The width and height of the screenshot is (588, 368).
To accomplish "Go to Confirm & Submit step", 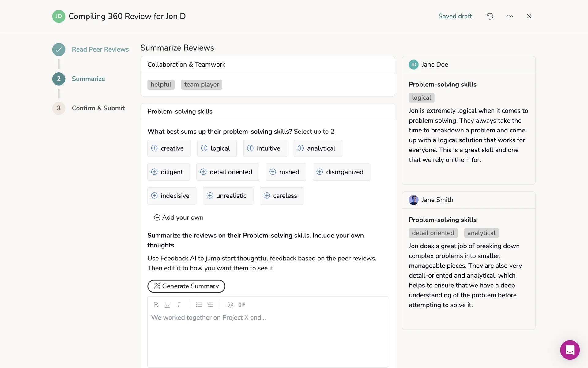I will coord(98,108).
